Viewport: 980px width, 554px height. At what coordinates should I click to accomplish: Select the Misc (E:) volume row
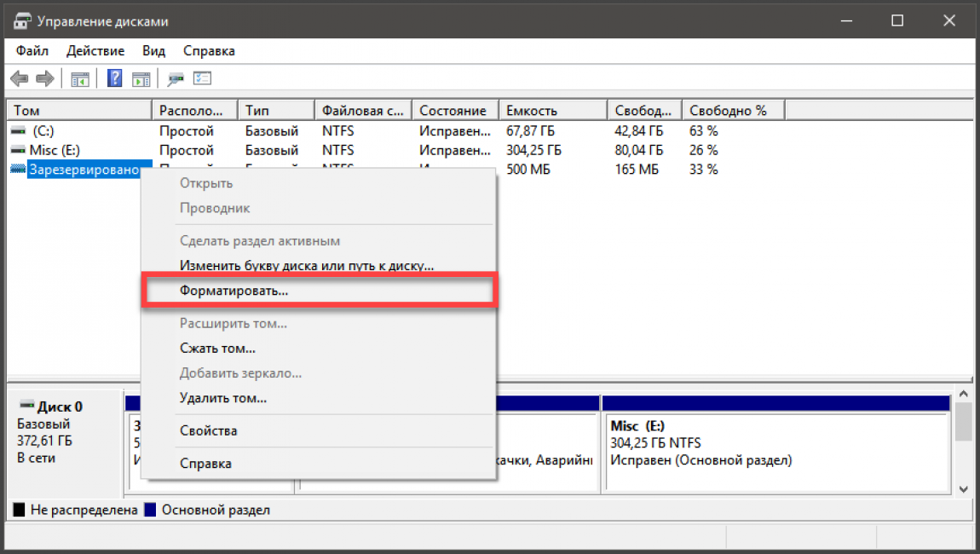click(55, 150)
